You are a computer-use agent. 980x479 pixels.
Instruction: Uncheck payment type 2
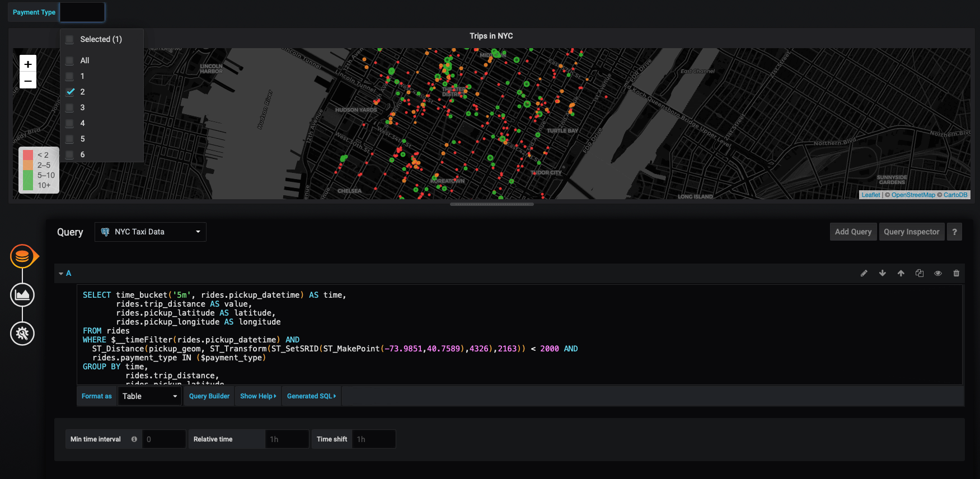(69, 92)
